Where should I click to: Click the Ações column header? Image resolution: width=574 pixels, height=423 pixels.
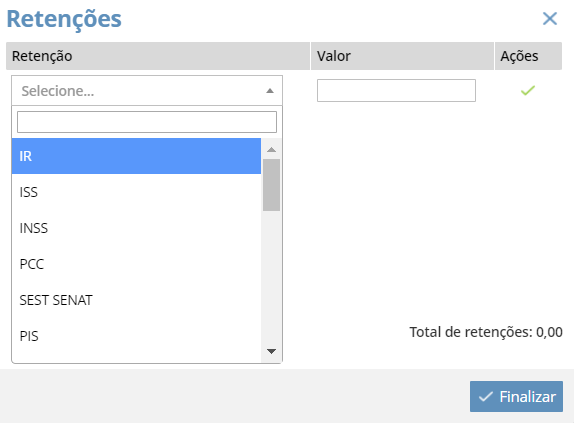pyautogui.click(x=528, y=56)
